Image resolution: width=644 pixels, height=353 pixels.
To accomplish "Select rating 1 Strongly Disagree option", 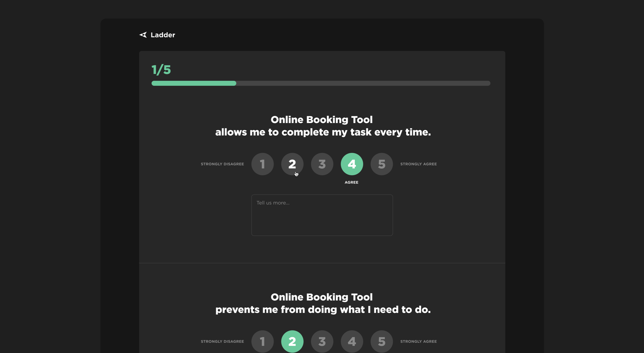I will pos(262,164).
